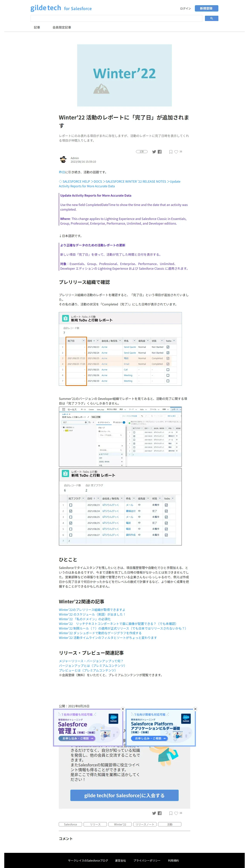Share article on Twitter using top icon
The image size is (249, 868).
[x=154, y=152]
